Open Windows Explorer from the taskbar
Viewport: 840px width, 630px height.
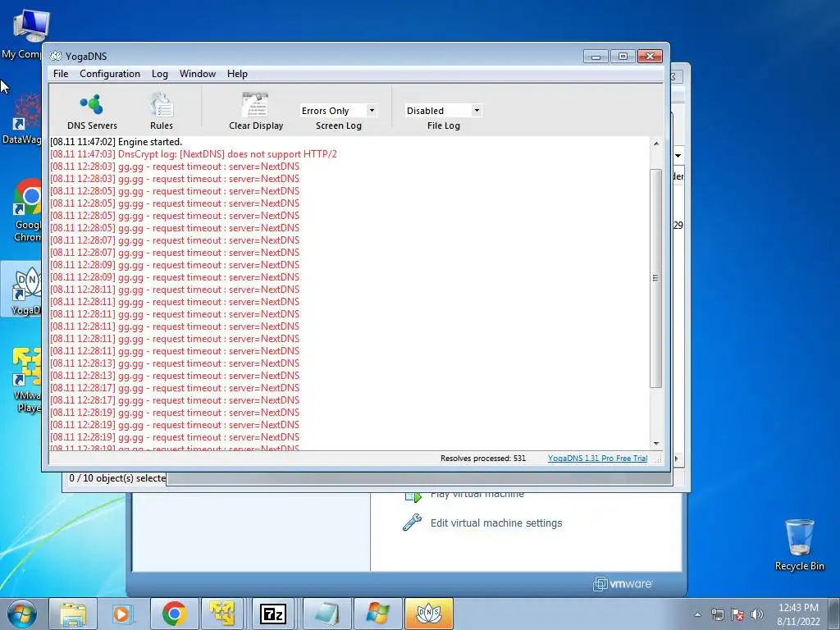73,614
